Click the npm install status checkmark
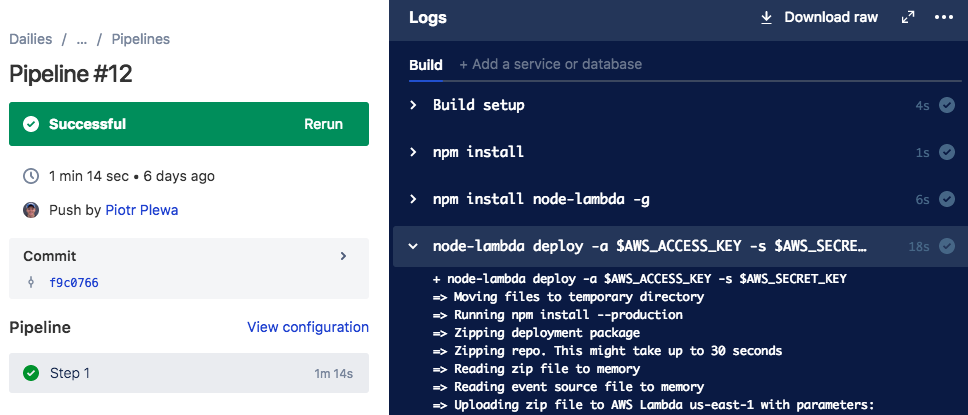 coord(947,152)
